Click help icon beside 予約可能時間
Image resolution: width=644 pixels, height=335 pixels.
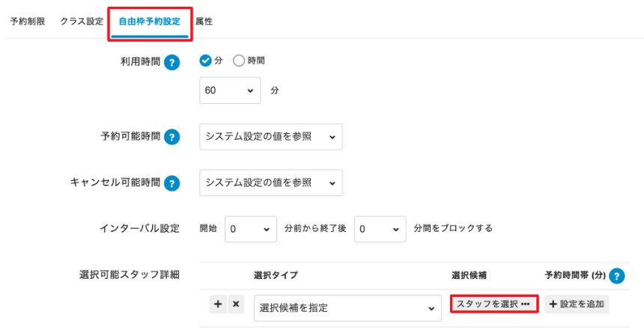173,137
